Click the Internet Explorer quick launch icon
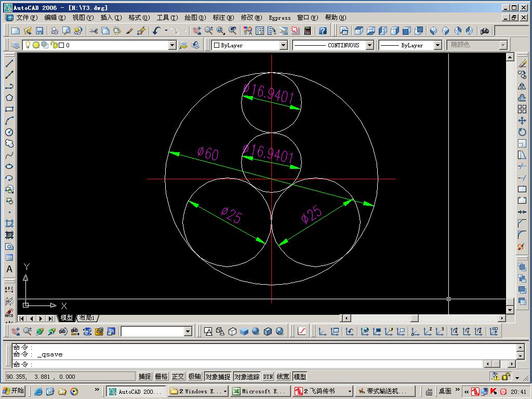Screen dimensions: 532x399 [x=38, y=392]
